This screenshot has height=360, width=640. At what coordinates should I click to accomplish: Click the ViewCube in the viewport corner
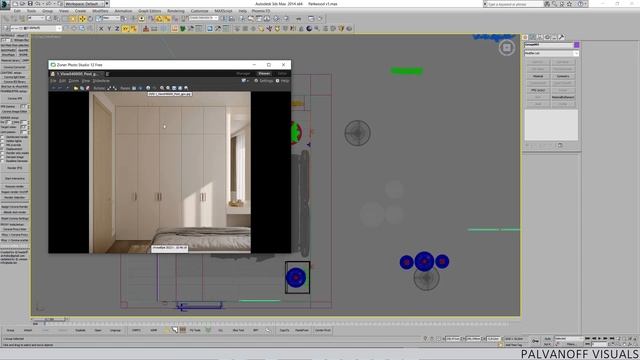click(x=507, y=48)
